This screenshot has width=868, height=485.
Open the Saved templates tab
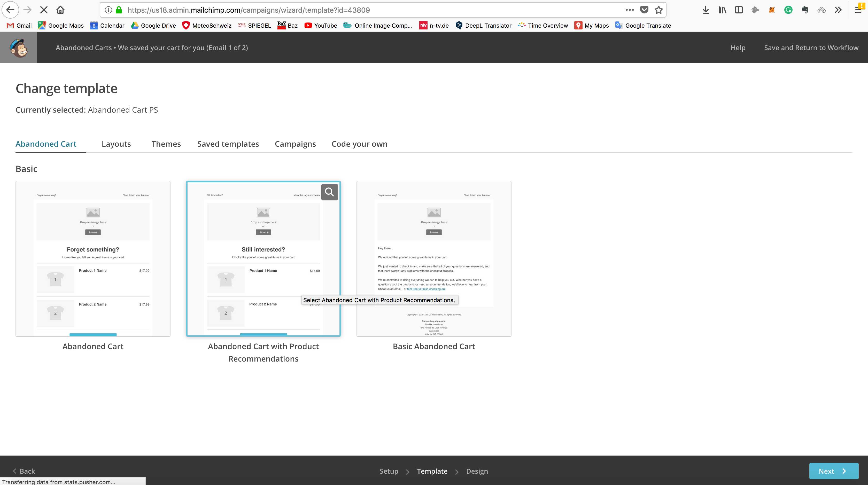pos(228,144)
